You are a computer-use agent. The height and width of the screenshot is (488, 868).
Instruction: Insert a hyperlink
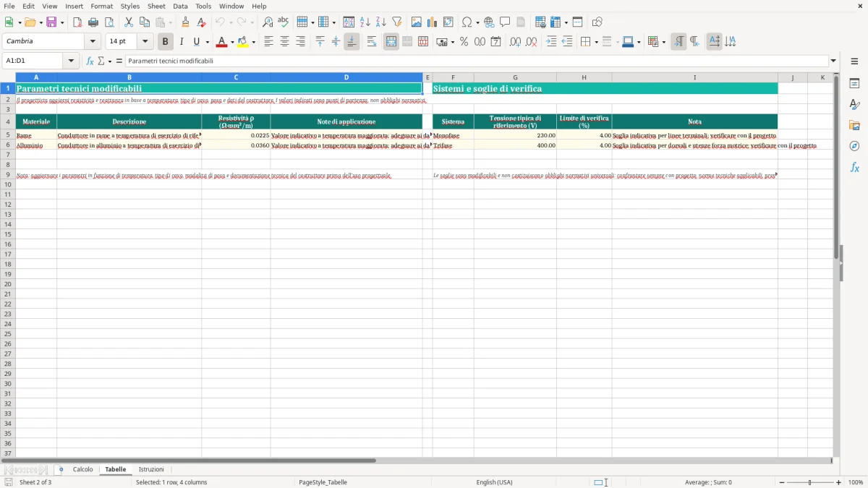coord(489,22)
